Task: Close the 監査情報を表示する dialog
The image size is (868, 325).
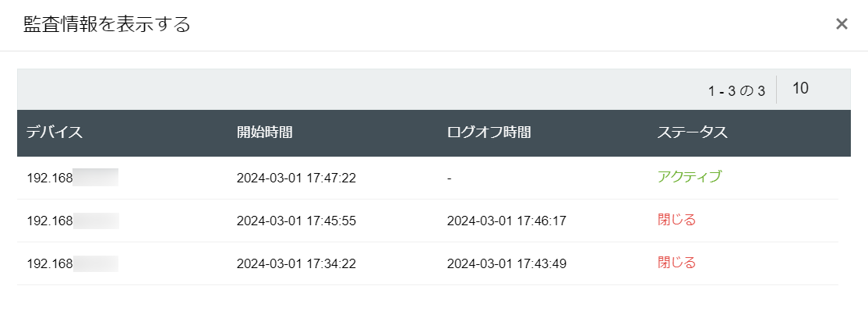Action: pyautogui.click(x=842, y=24)
